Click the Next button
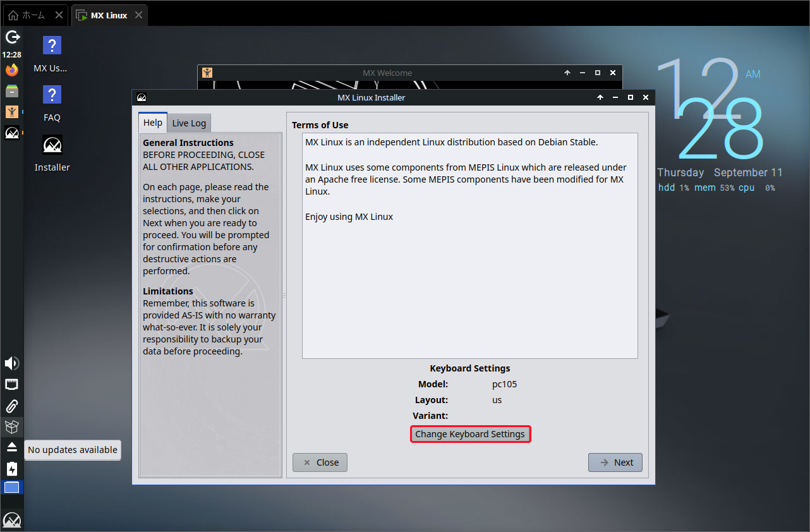810x532 pixels. [x=615, y=462]
